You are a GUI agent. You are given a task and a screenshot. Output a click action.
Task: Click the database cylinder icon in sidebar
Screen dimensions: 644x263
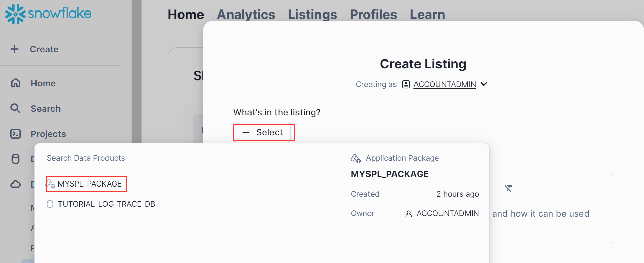tap(16, 159)
